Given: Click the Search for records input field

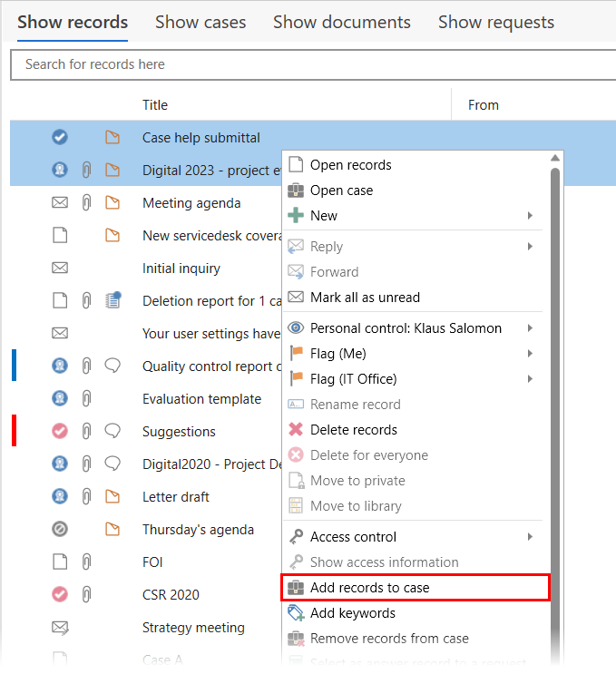Looking at the screenshot, I should (x=313, y=64).
